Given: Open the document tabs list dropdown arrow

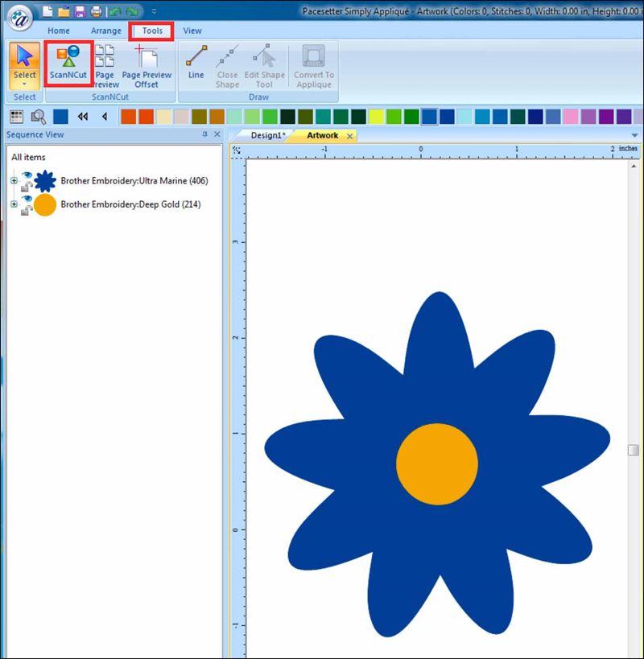Looking at the screenshot, I should 634,135.
